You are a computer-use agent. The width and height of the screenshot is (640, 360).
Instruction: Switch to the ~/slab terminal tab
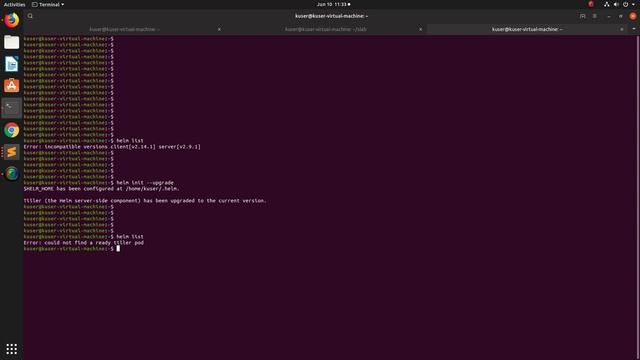click(x=325, y=29)
